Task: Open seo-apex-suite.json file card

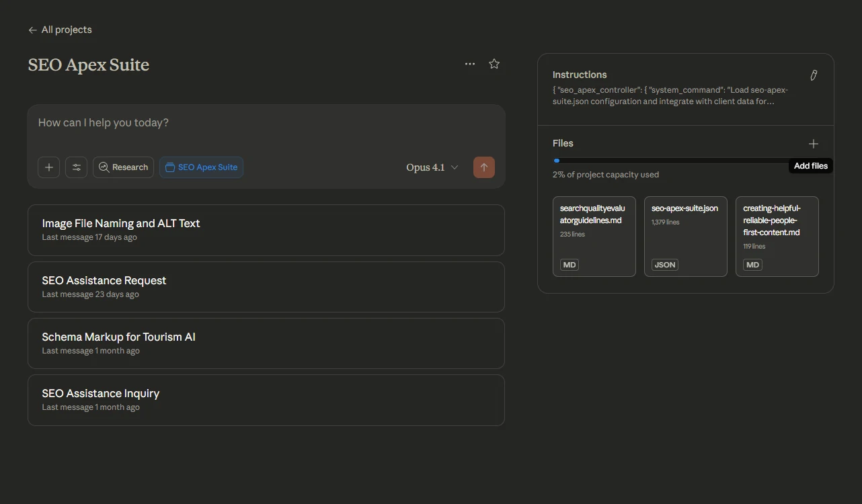Action: pyautogui.click(x=686, y=237)
